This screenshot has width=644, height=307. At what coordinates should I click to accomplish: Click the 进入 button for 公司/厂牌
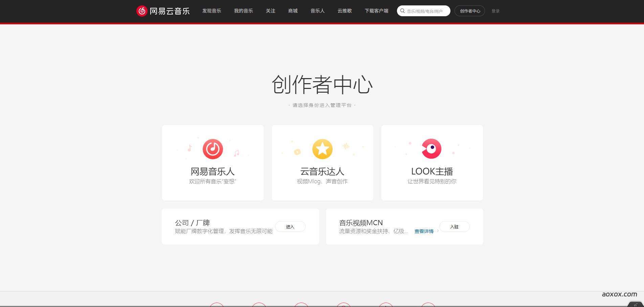coord(290,227)
